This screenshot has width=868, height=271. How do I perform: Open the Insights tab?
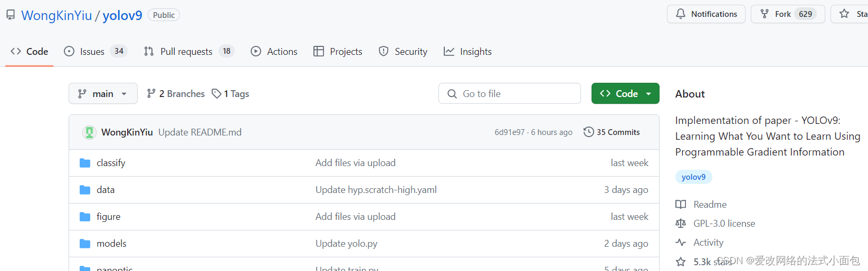(468, 51)
